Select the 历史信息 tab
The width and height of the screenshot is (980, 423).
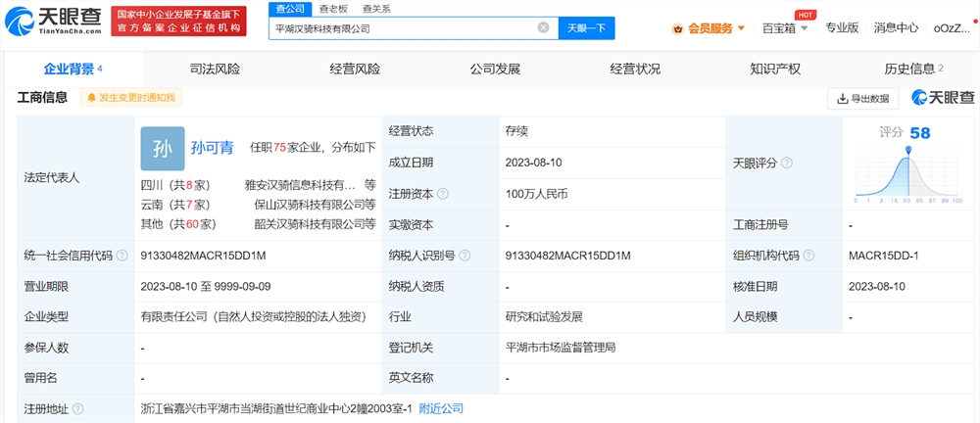point(913,69)
